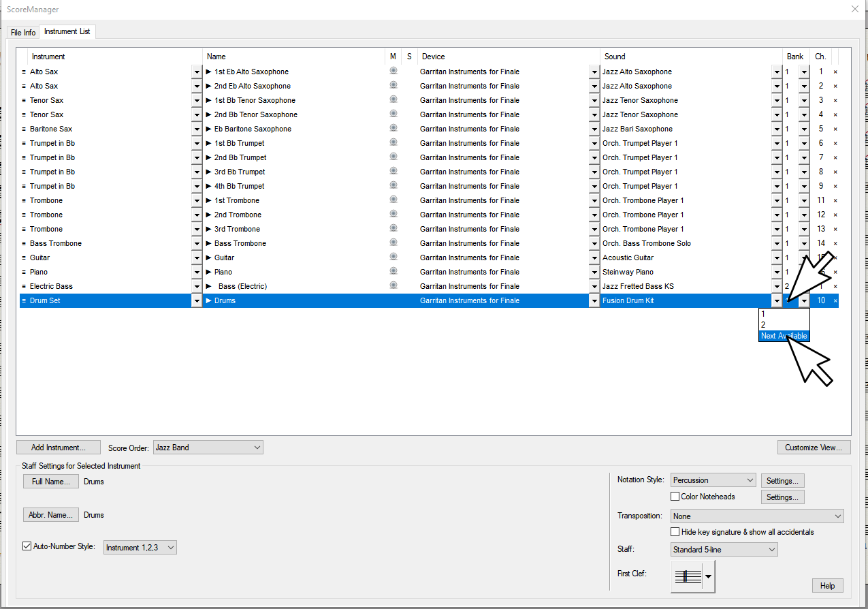
Task: Expand triangle next to Guitar name
Action: (x=209, y=257)
